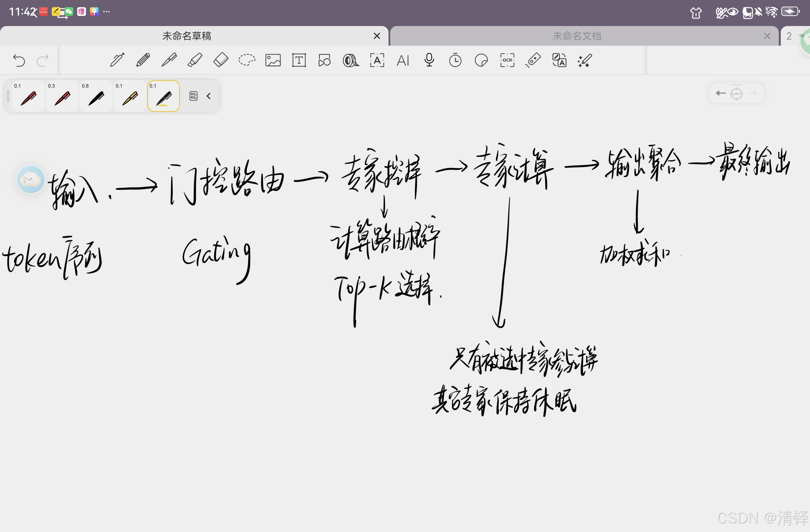
Task: Click the center view reset button
Action: point(737,94)
